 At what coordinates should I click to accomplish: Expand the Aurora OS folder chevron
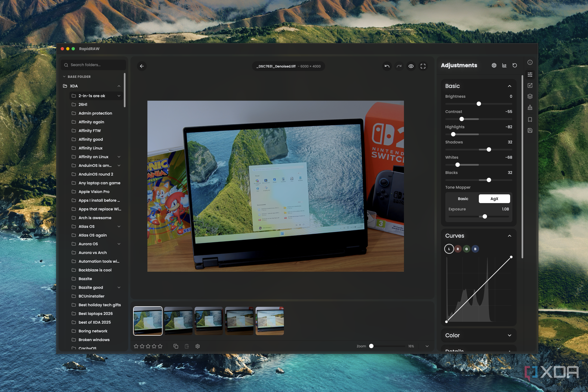coord(119,244)
